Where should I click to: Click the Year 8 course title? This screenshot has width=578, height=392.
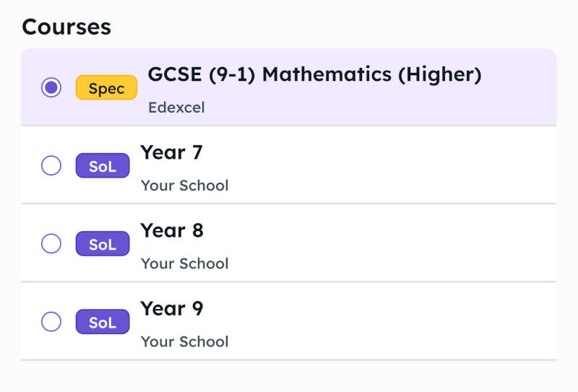171,230
